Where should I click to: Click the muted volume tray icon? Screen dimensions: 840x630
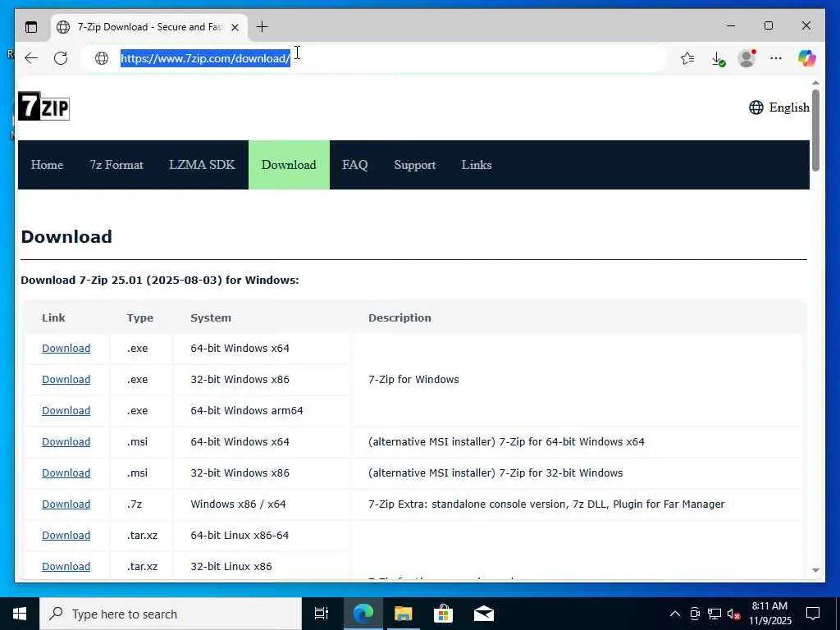733,614
